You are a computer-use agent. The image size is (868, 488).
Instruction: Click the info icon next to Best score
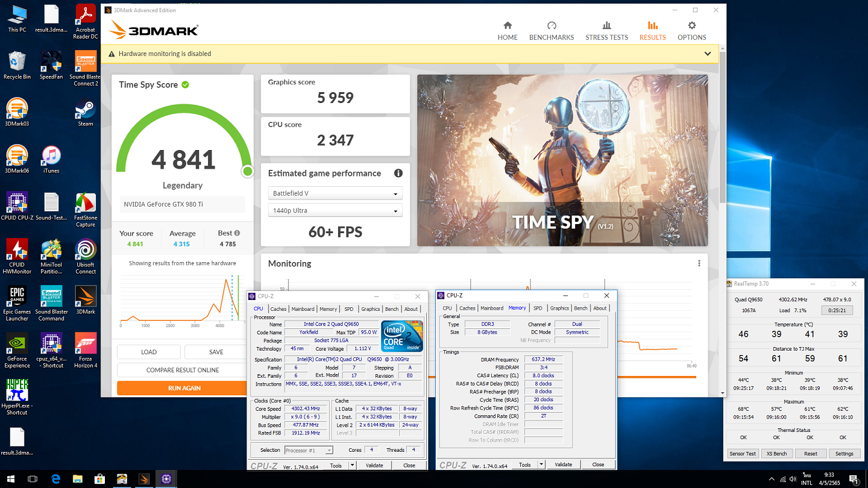237,233
